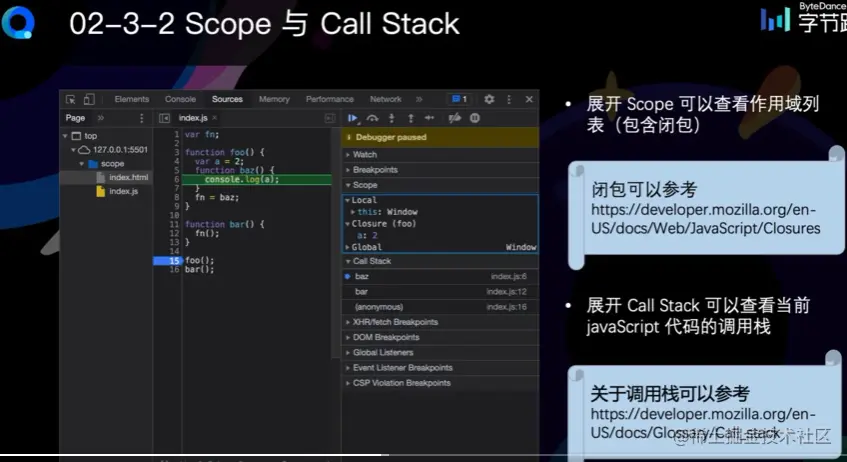
Task: Open index.js:6 source location link
Action: tap(508, 276)
